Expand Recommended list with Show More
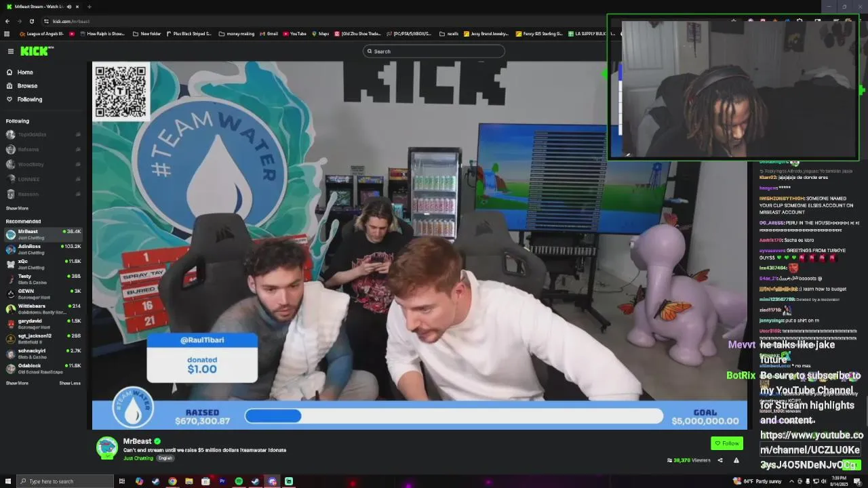868x488 pixels. click(x=17, y=383)
